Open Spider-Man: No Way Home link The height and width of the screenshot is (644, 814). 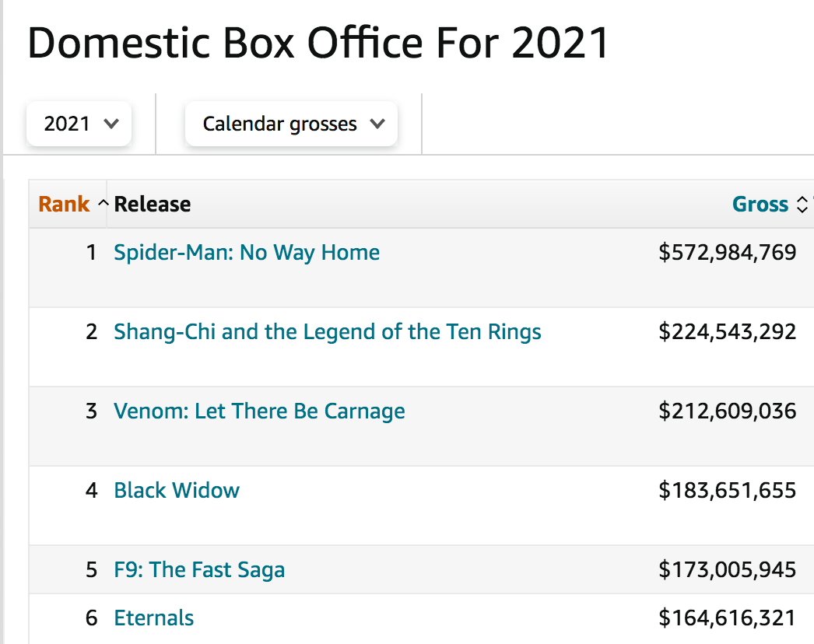tap(247, 253)
